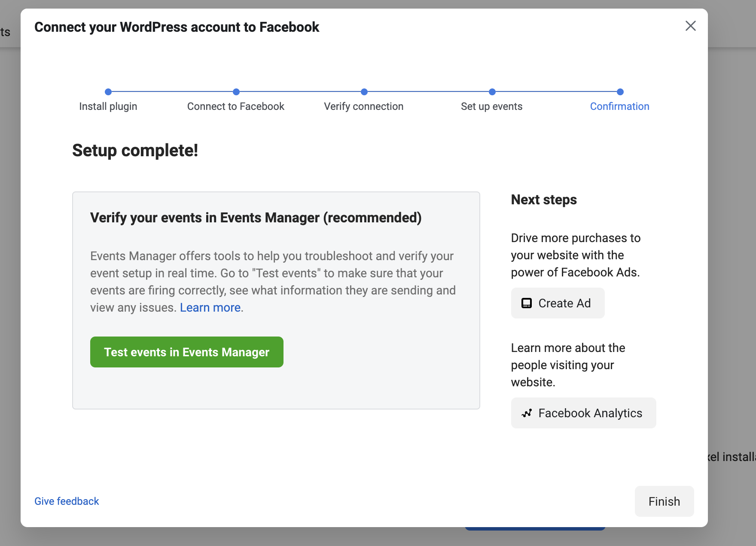Image resolution: width=756 pixels, height=546 pixels.
Task: Open the Give feedback link
Action: (67, 501)
